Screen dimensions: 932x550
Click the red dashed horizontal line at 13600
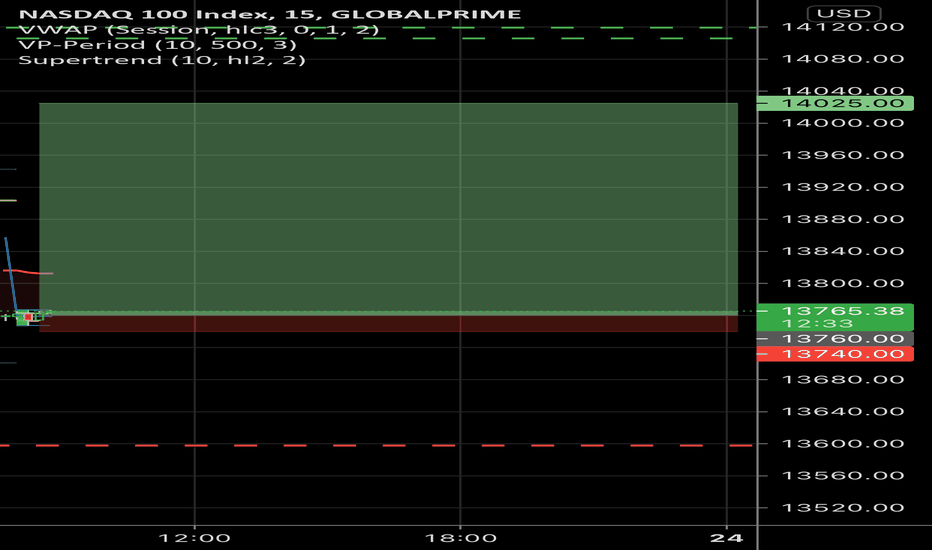pyautogui.click(x=376, y=445)
